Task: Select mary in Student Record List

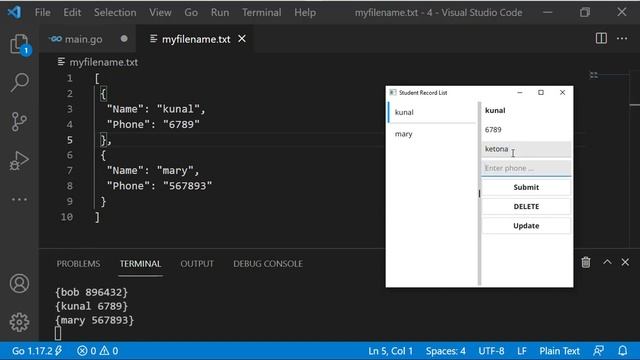Action: [x=432, y=134]
